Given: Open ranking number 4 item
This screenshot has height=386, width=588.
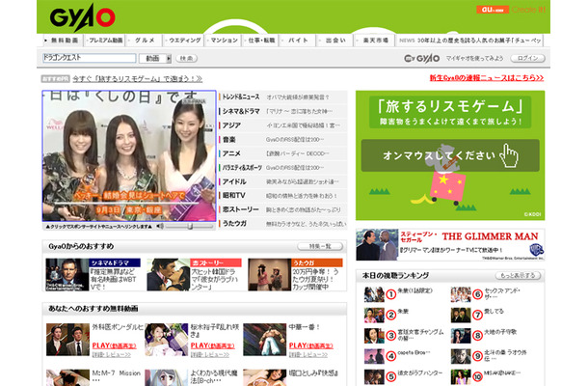Looking at the screenshot, I should [x=397, y=356].
